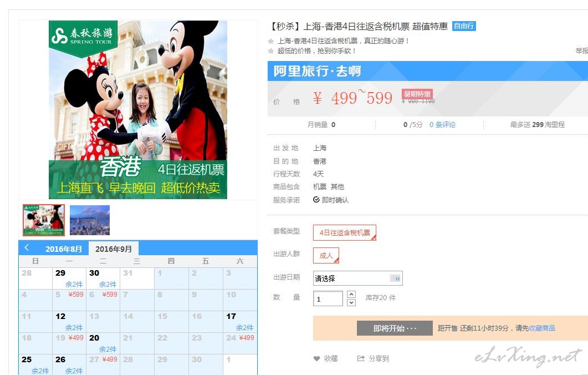Pick September 26 on the calendar
This screenshot has width=588, height=375.
pyautogui.click(x=69, y=364)
